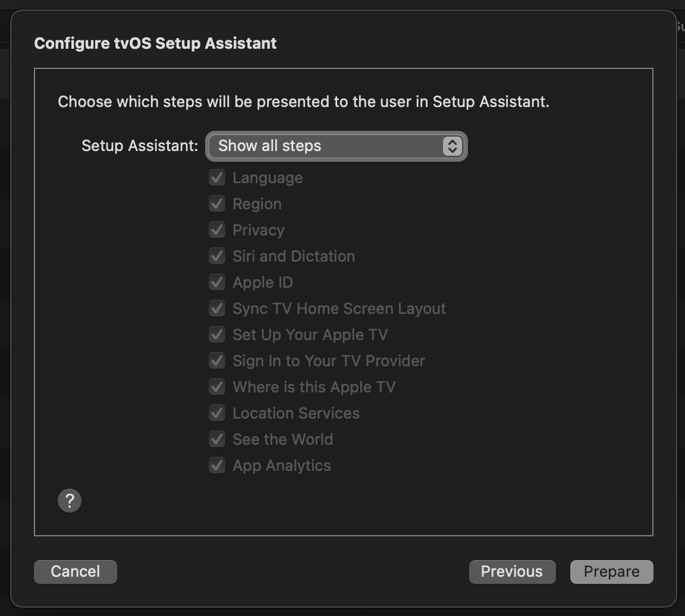Uncheck the Privacy step
The width and height of the screenshot is (685, 616).
pyautogui.click(x=217, y=230)
